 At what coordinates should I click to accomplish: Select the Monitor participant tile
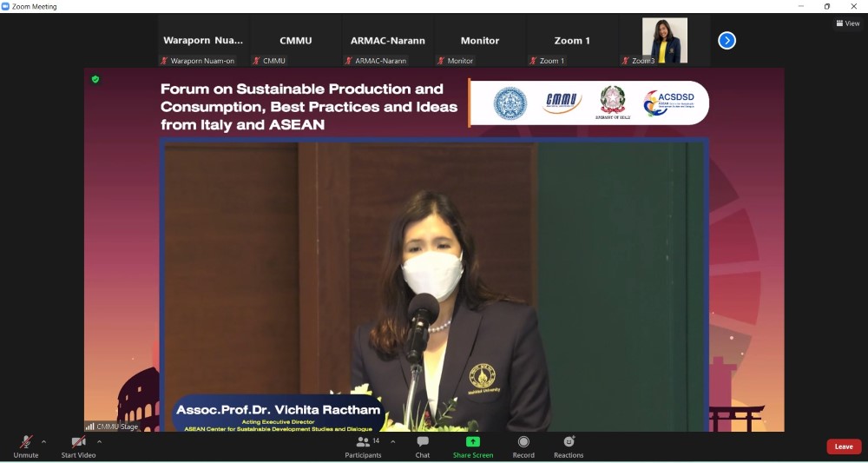pos(479,41)
